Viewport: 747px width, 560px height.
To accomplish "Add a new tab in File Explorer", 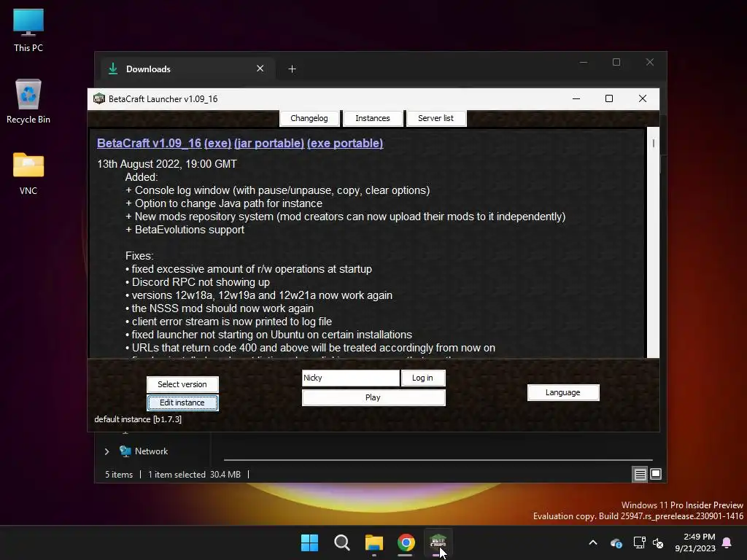I will (292, 69).
